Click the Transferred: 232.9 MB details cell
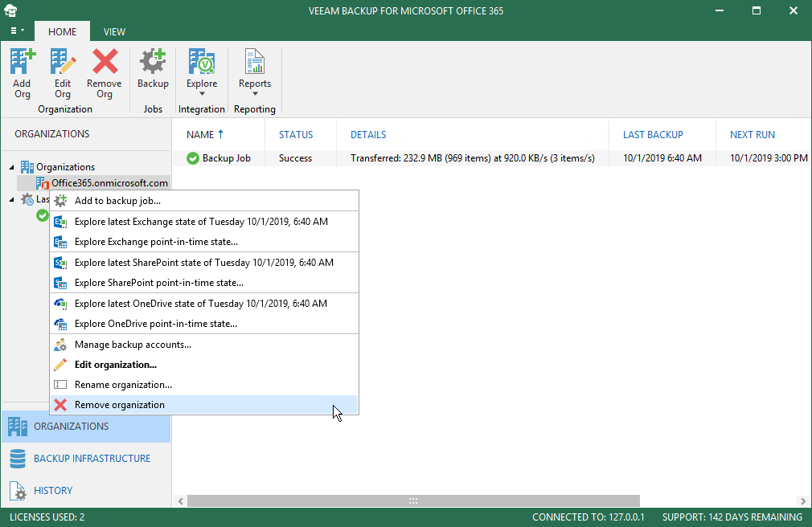The image size is (812, 527). coord(472,158)
